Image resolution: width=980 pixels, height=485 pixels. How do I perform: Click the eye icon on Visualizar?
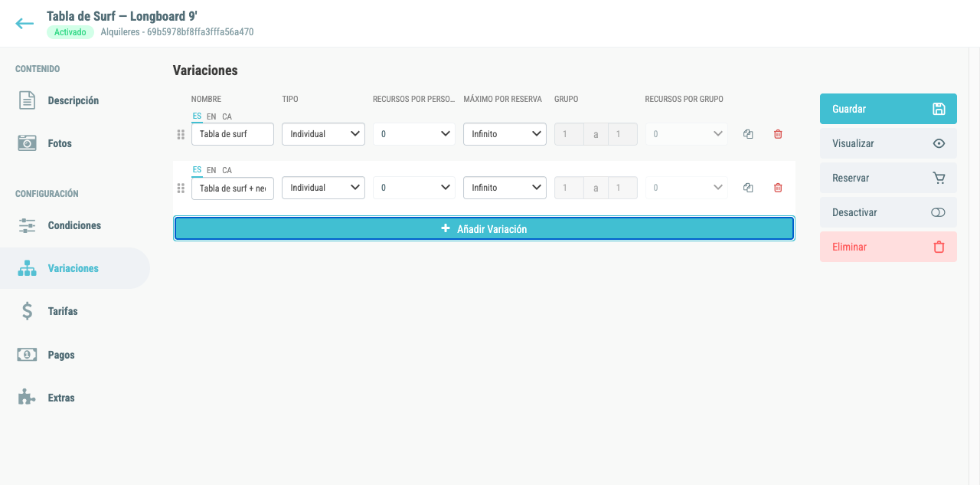[939, 143]
